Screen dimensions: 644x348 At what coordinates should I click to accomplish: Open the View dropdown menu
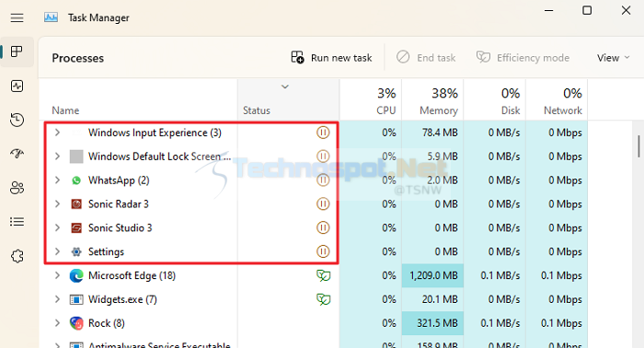click(614, 58)
